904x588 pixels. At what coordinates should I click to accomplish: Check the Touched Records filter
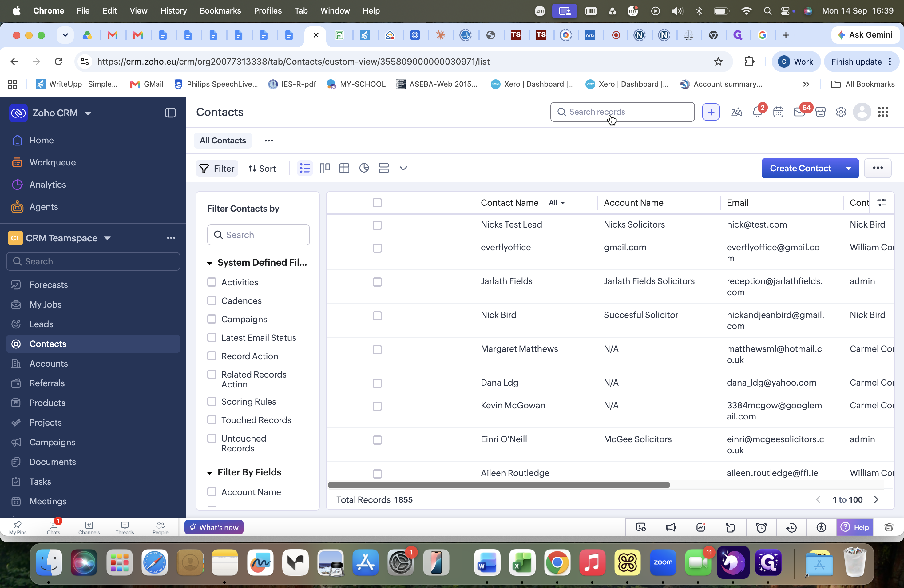pyautogui.click(x=212, y=420)
